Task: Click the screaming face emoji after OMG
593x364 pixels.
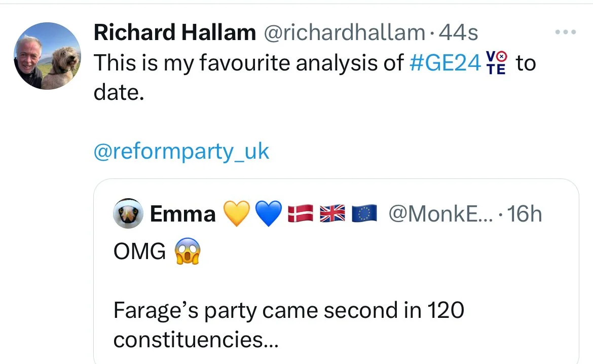Action: click(188, 251)
